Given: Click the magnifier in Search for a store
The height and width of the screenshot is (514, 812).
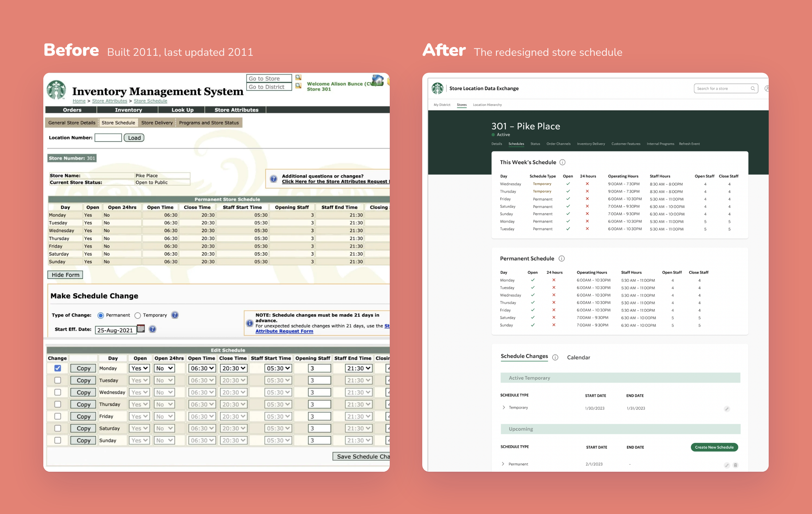Looking at the screenshot, I should [753, 89].
